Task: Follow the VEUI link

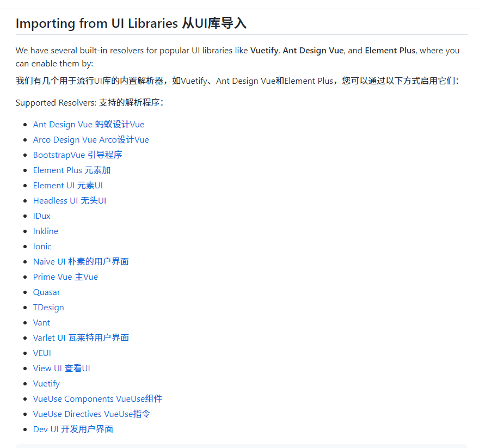Action: [x=42, y=353]
